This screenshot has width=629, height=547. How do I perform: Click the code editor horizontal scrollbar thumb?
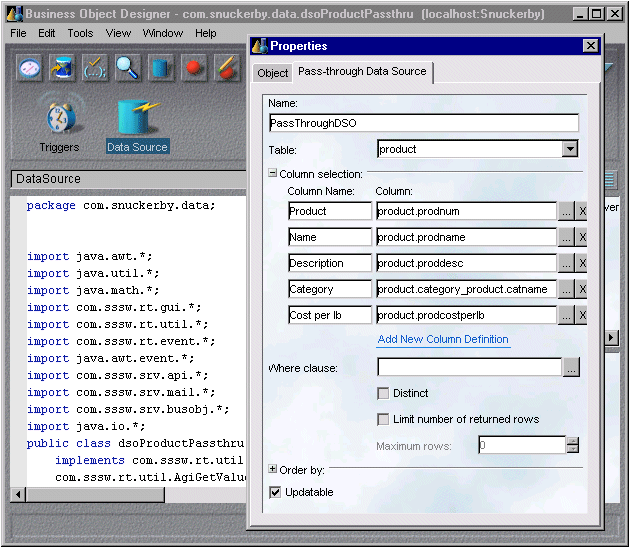tap(95, 495)
